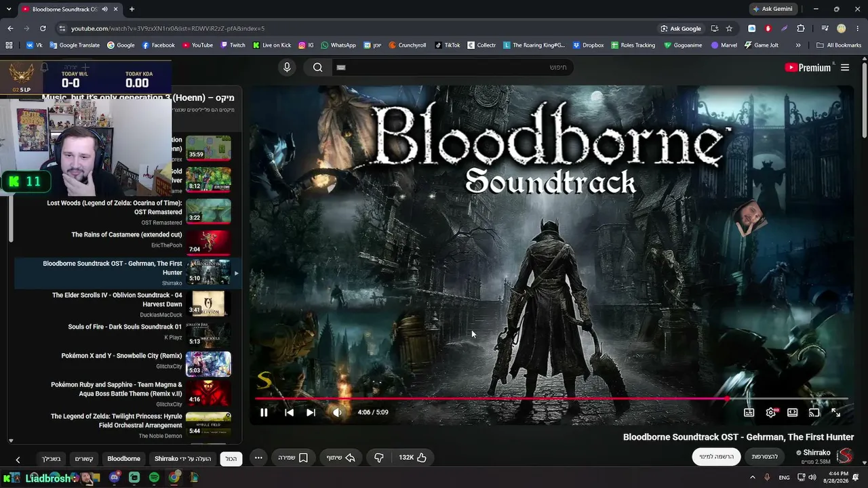Mute the video player volume
This screenshot has width=868, height=488.
337,412
